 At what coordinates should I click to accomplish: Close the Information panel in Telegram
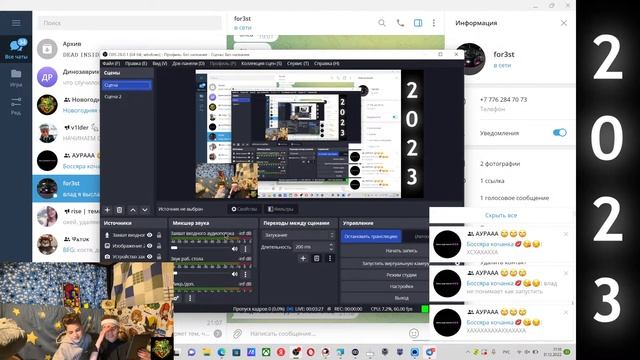564,23
